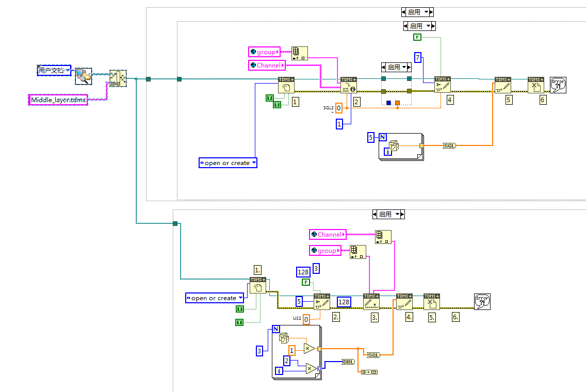Click the build array node wired to the lower Channel variable

click(x=383, y=237)
